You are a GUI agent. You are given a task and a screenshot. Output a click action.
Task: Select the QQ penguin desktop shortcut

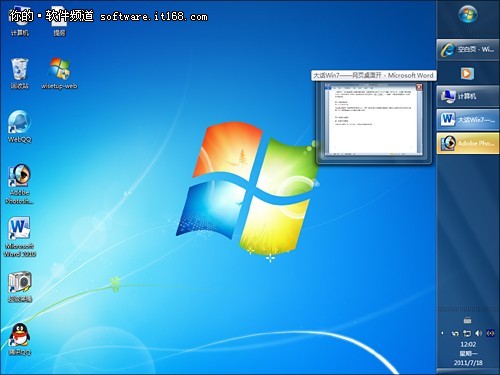(19, 339)
